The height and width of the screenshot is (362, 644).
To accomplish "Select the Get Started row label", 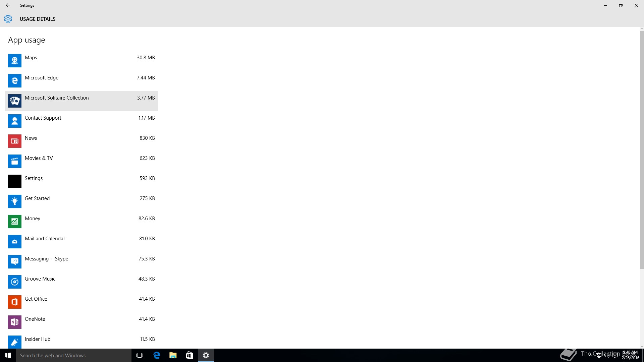I will coord(37,198).
